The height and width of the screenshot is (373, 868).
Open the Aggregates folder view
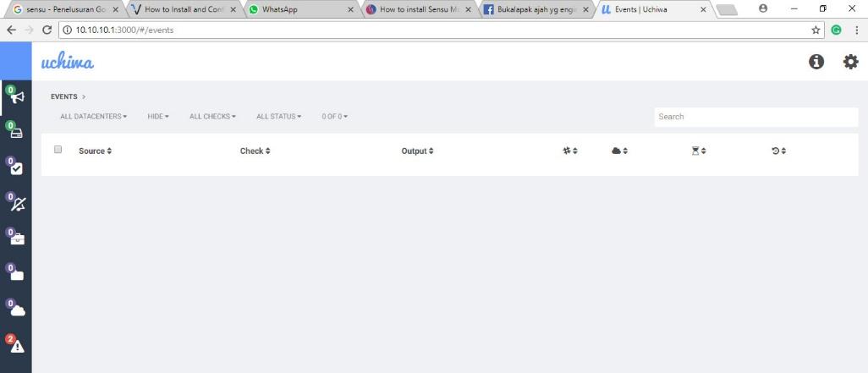coord(17,275)
